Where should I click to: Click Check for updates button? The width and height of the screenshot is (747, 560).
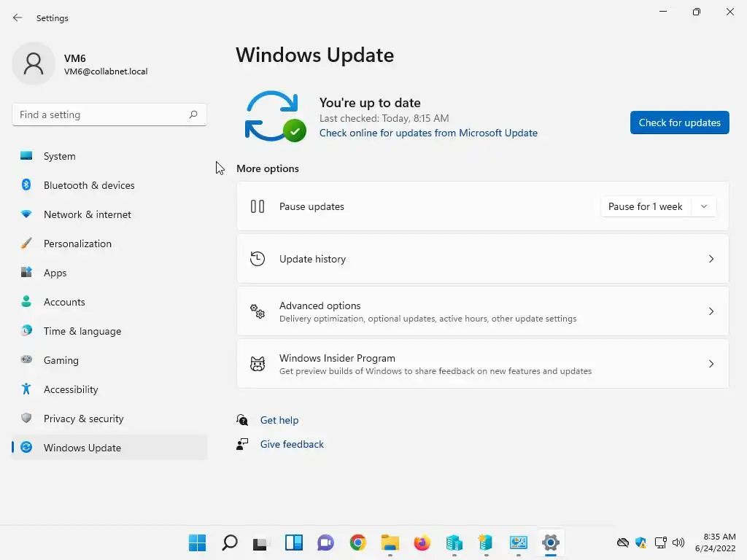coord(679,122)
